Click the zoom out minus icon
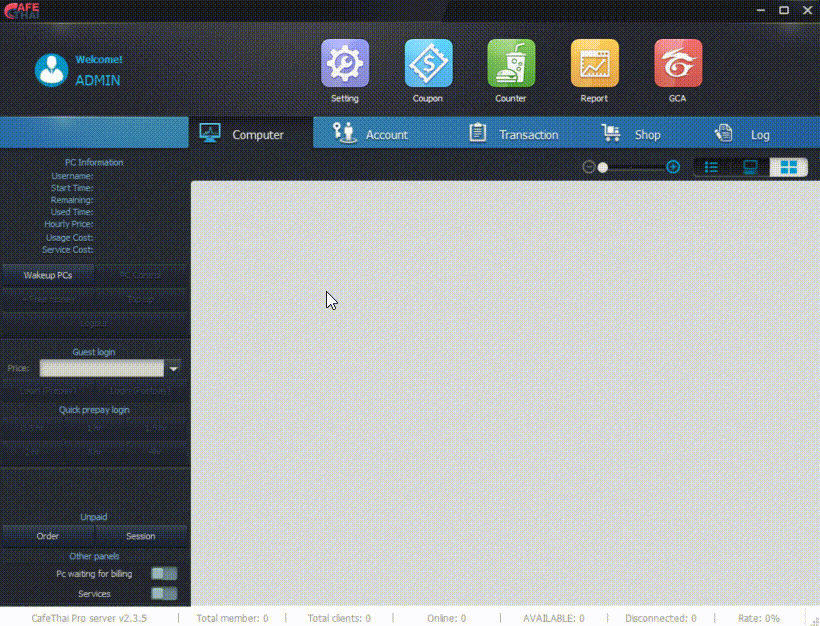The width and height of the screenshot is (820, 626). click(589, 167)
